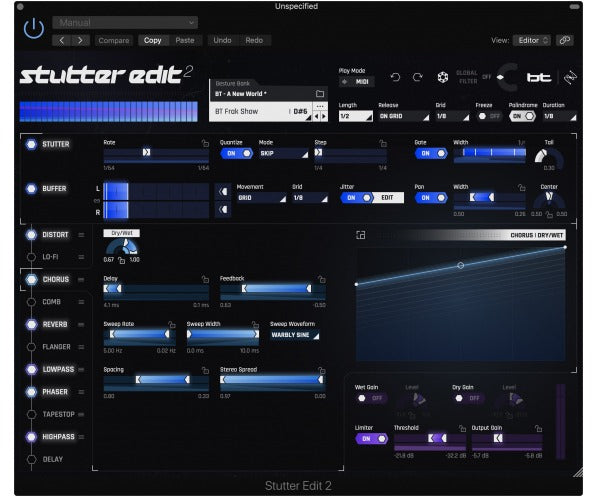Open the Length 1/2 dropdown
Viewport: 597px width, 497px height.
click(x=356, y=116)
